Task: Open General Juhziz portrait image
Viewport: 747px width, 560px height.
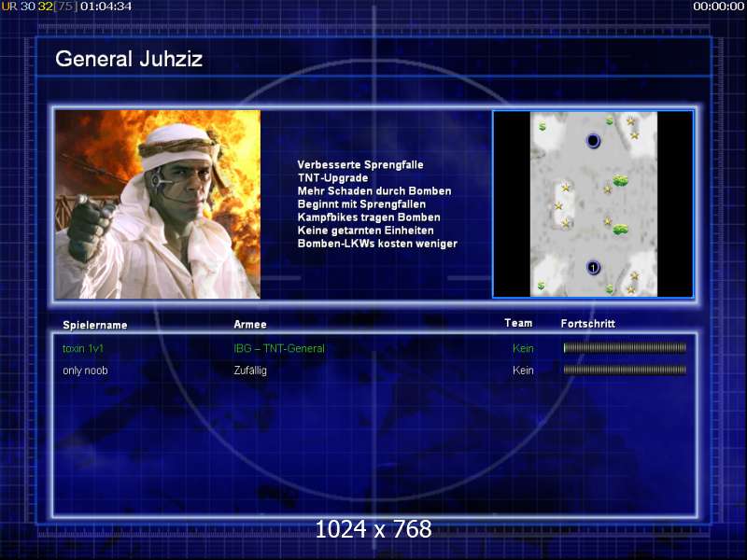Action: [x=158, y=204]
